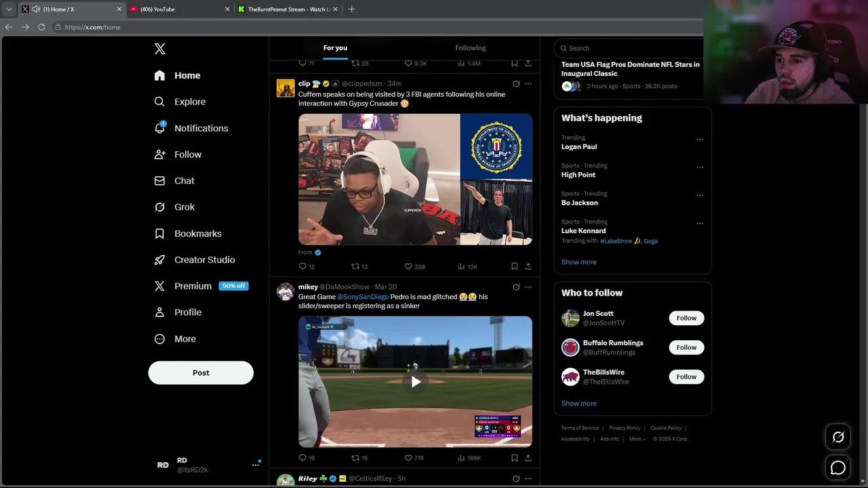Viewport: 868px width, 488px height.
Task: Switch to the Following tab
Action: click(471, 48)
